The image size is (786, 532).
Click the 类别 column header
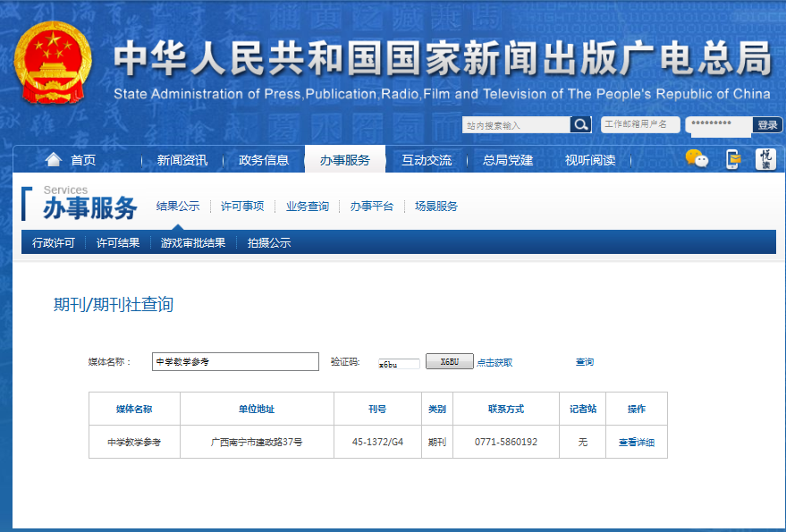(437, 410)
